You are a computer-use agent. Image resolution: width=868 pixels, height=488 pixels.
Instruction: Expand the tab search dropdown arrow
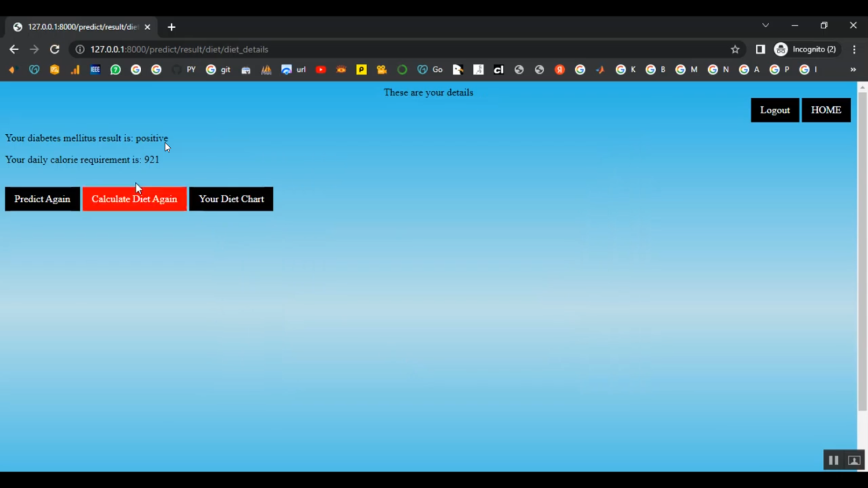click(x=766, y=25)
